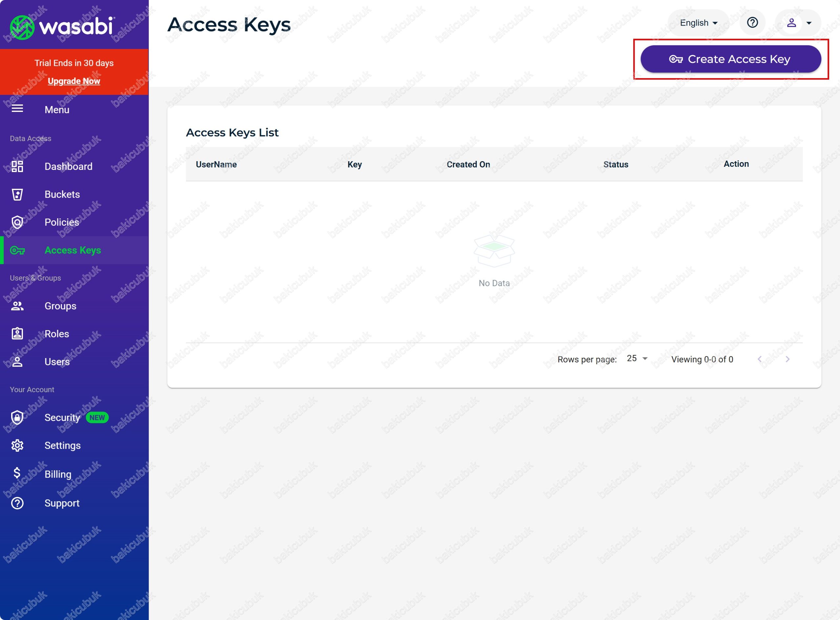840x620 pixels.
Task: Go to next page arrow
Action: tap(787, 359)
